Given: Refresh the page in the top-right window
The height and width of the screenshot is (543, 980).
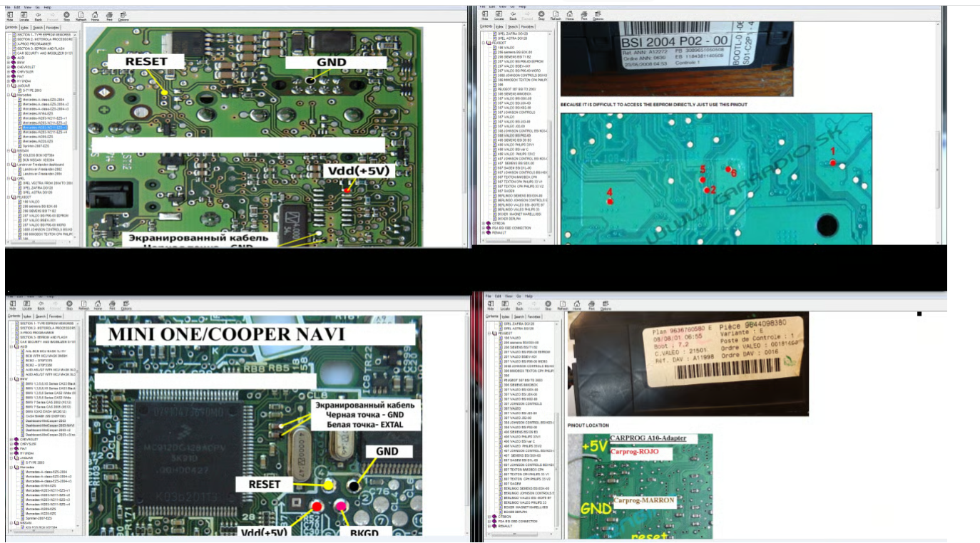Looking at the screenshot, I should point(556,16).
